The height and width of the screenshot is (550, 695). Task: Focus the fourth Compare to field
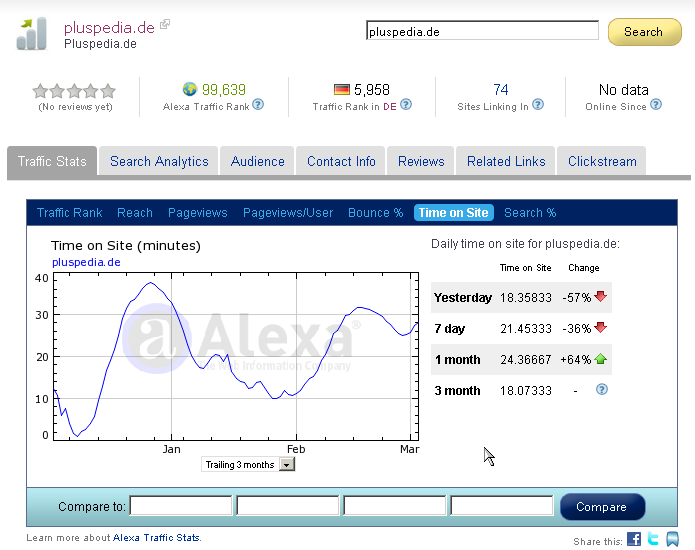click(502, 506)
